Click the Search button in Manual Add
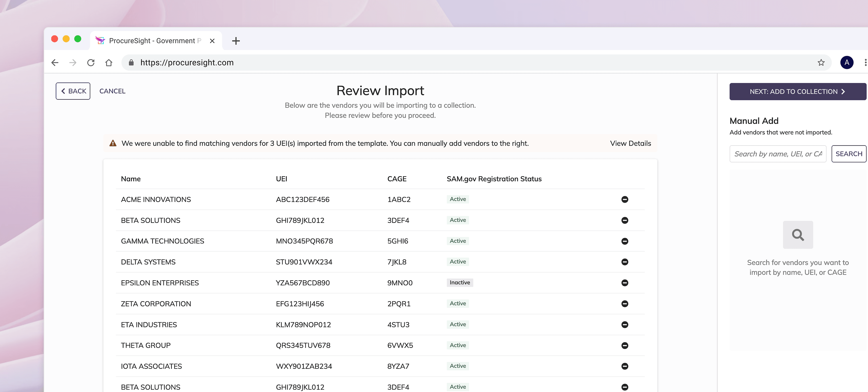Image resolution: width=868 pixels, height=392 pixels. (849, 154)
